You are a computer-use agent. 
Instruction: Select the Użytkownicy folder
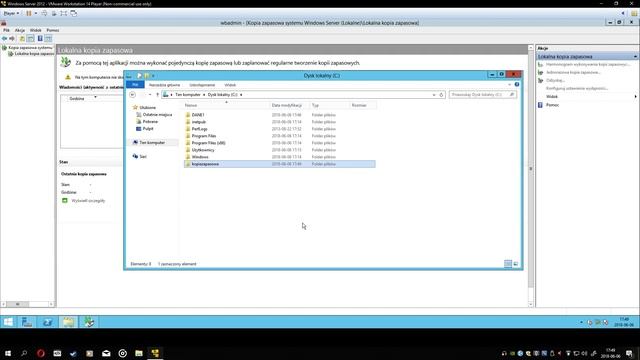pos(203,150)
